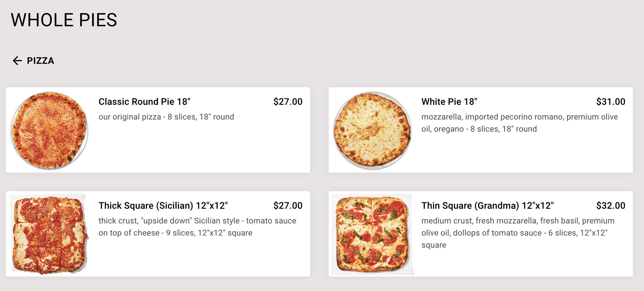Open the Classic Round Pie 18" photo

tap(49, 130)
